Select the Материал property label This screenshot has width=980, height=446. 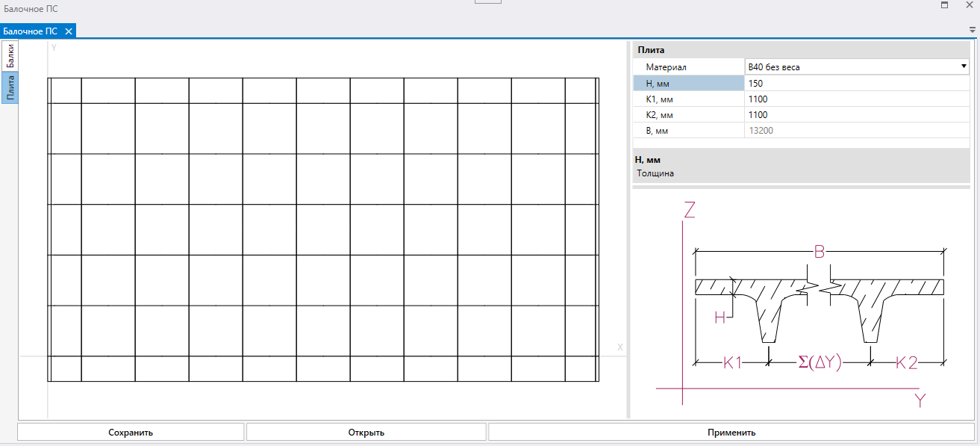(688, 67)
